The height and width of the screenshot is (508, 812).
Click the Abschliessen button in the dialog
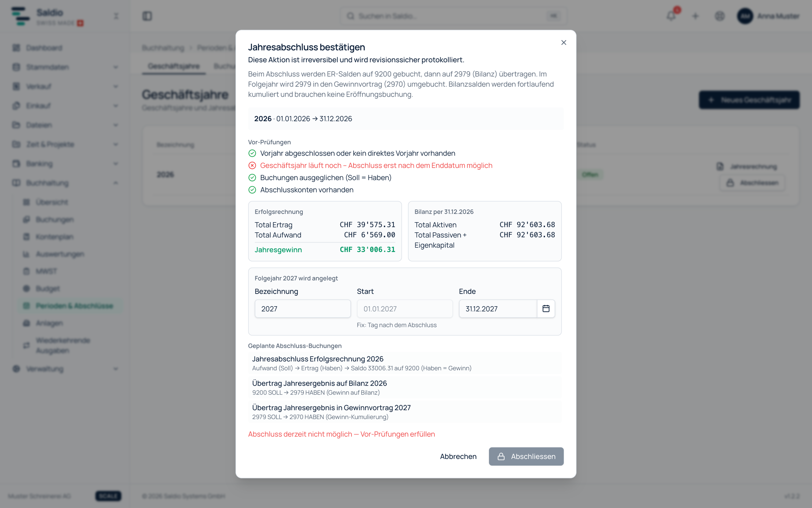[526, 456]
